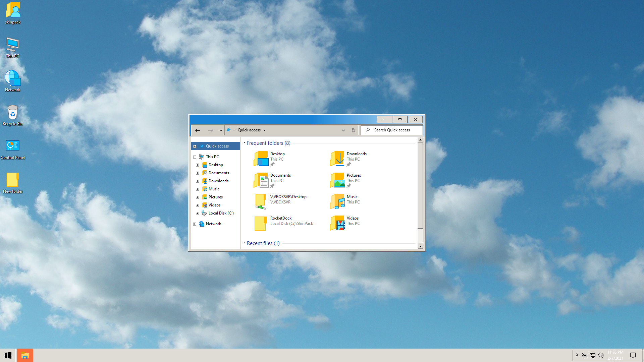Open the RocketDock folder
The height and width of the screenshot is (362, 644).
pyautogui.click(x=260, y=223)
